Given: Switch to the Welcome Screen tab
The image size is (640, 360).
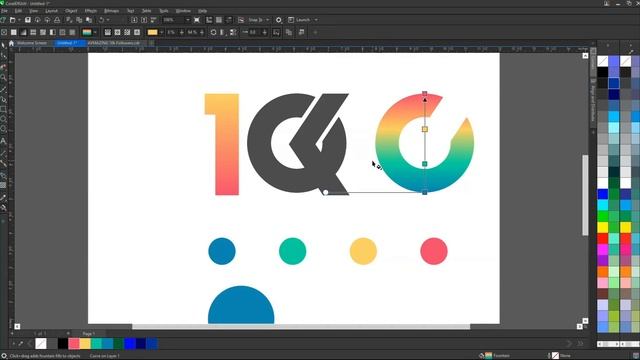Looking at the screenshot, I should coord(31,43).
